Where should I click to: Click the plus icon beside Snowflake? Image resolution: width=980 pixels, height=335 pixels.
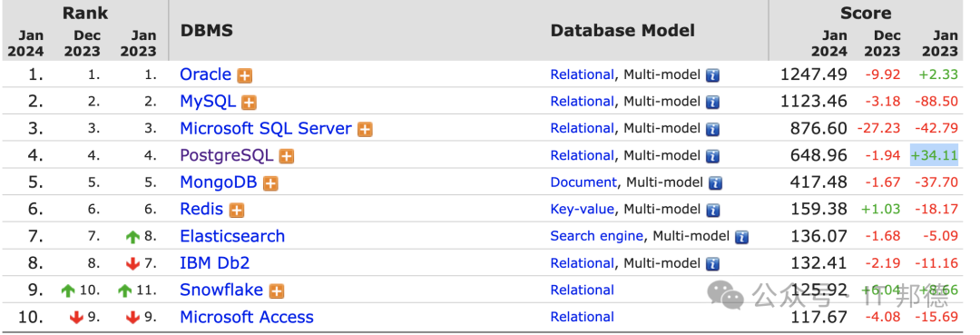pyautogui.click(x=276, y=291)
